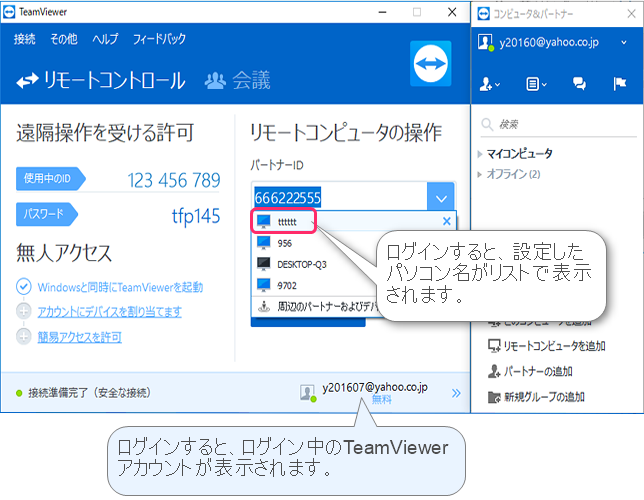The image size is (644, 500).
Task: Open the ヘルプ menu
Action: coord(105,39)
